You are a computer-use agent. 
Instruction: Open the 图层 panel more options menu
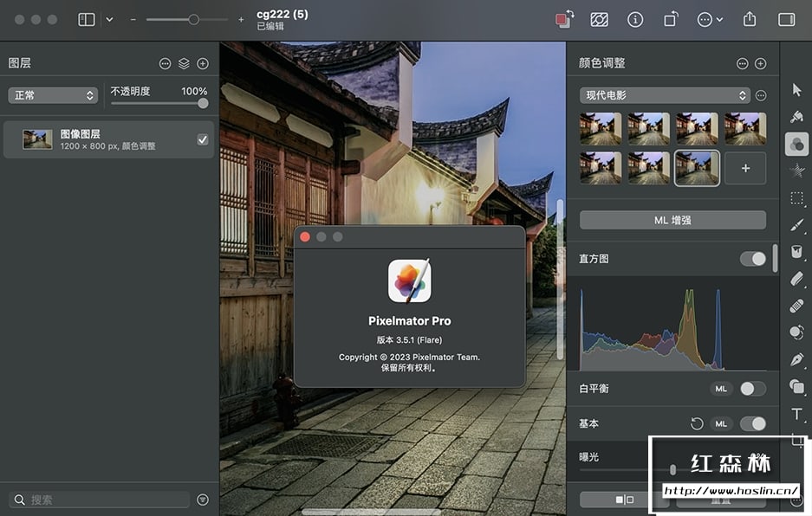165,63
